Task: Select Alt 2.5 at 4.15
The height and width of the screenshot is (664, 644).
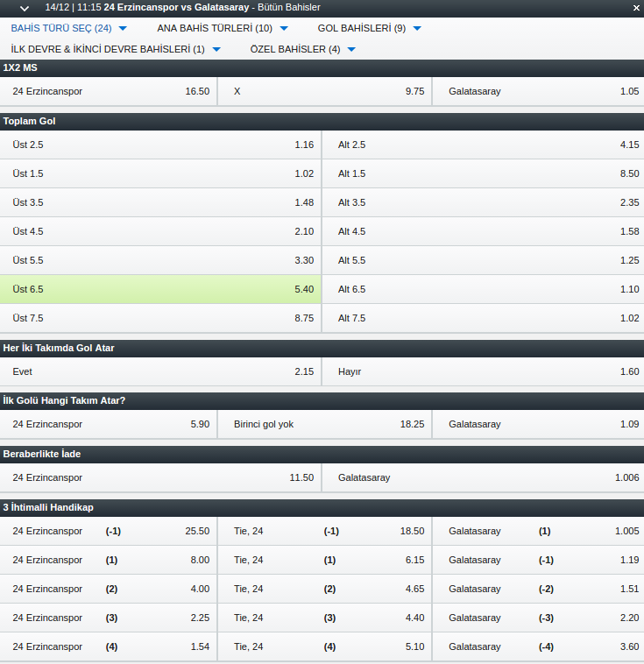Action: click(x=483, y=145)
